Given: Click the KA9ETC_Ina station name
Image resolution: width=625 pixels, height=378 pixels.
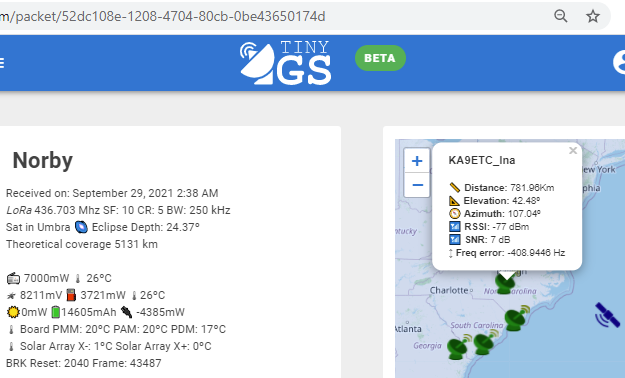Looking at the screenshot, I should [482, 160].
